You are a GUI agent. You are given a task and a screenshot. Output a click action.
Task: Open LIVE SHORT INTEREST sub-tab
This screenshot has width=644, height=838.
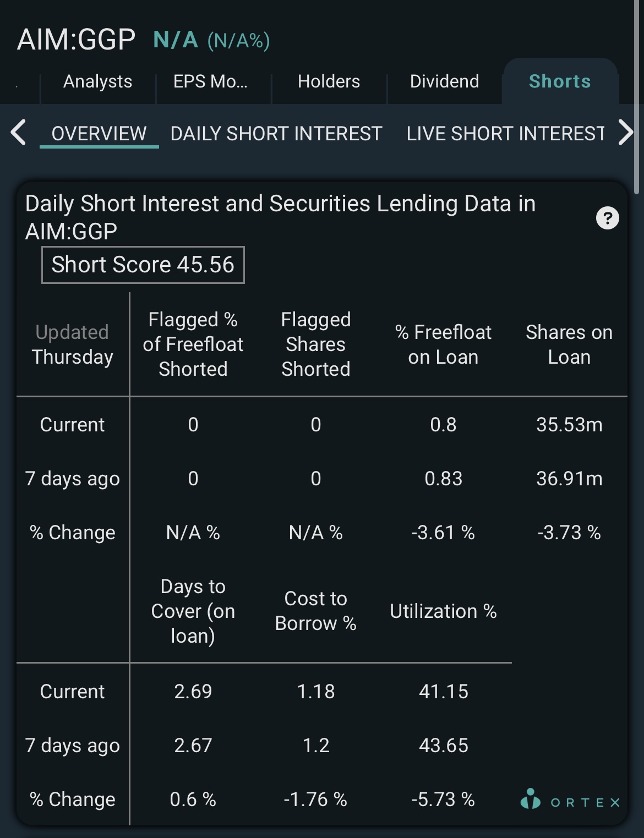click(505, 134)
